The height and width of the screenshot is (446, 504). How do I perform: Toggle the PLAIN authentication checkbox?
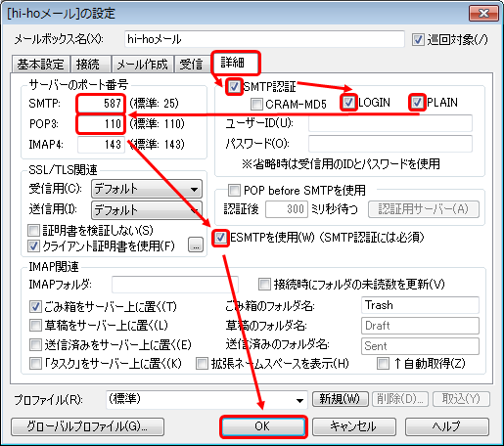417,103
